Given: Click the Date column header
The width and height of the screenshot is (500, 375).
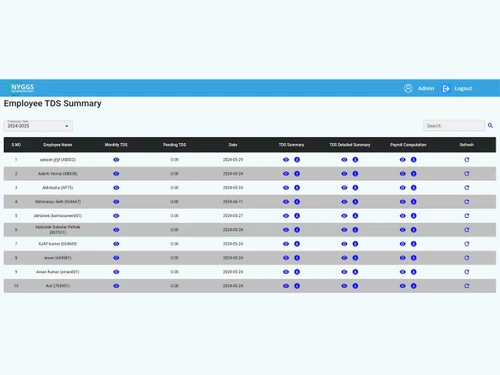Looking at the screenshot, I should coord(233,145).
